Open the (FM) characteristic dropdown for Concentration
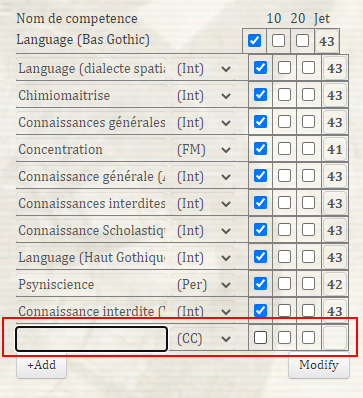363x398 pixels. (203, 150)
